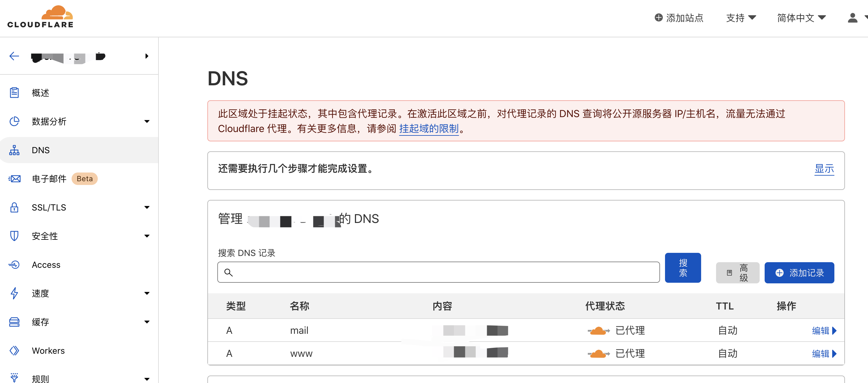868x383 pixels.
Task: Click the user account avatar icon
Action: tap(852, 17)
